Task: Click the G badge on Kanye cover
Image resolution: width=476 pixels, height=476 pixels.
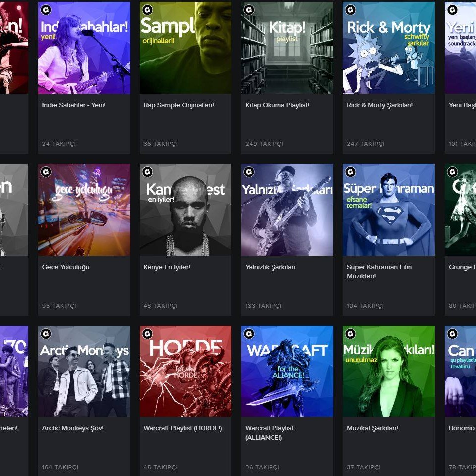Action: [x=147, y=172]
